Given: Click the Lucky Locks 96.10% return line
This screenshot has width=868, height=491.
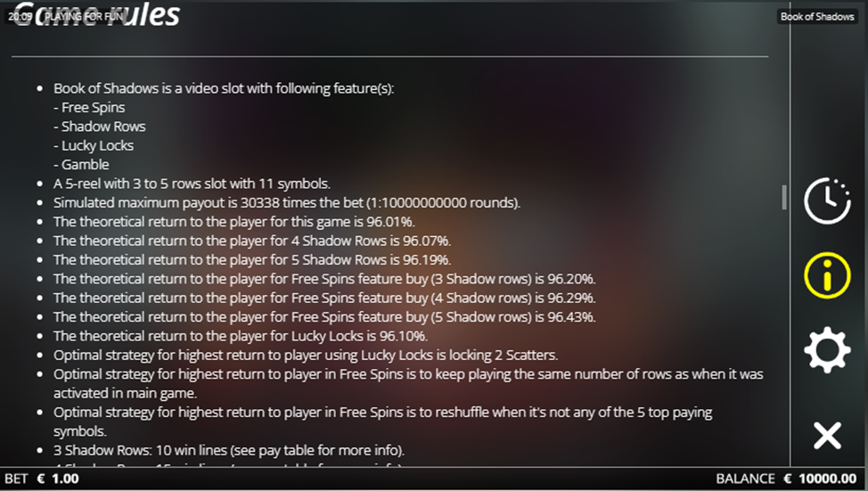Looking at the screenshot, I should (x=241, y=336).
